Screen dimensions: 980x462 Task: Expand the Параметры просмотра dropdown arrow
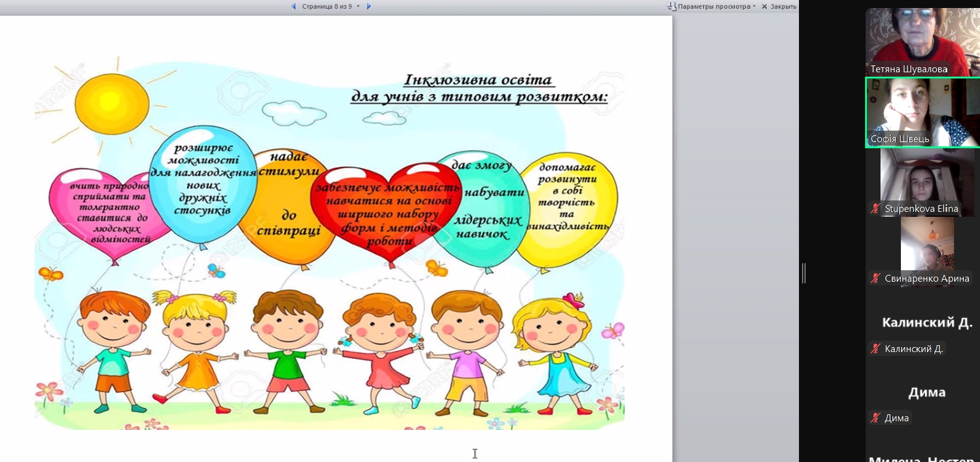point(754,6)
